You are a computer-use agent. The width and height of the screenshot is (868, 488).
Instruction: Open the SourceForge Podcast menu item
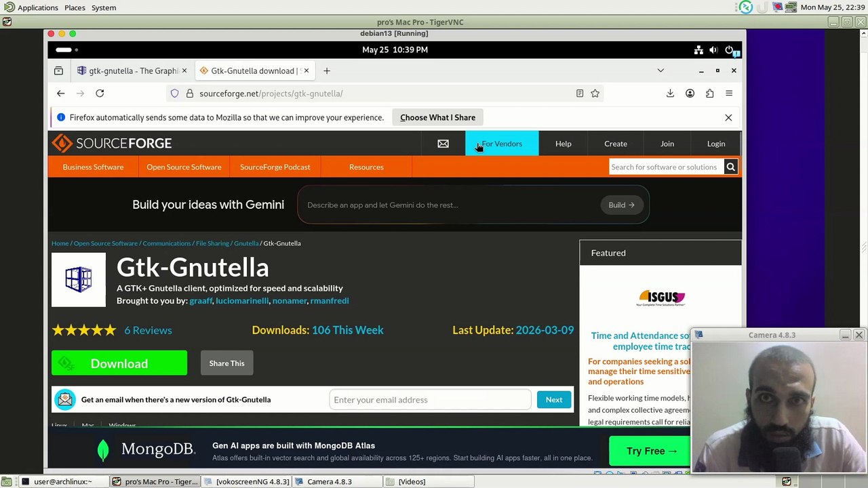275,167
